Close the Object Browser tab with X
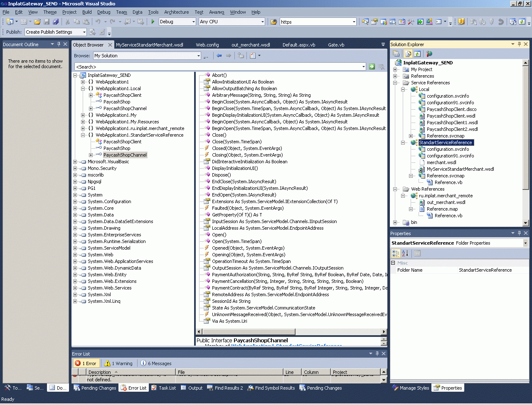Viewport: 532px width, 405px height. 110,45
